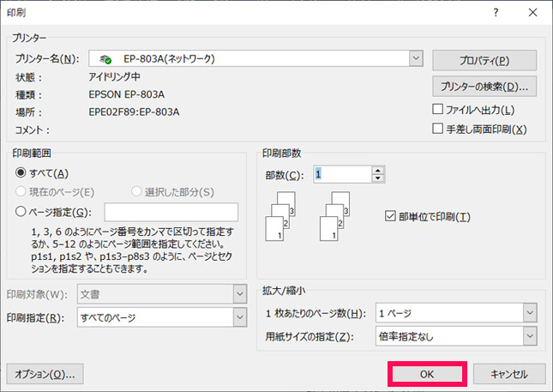Screen dimensions: 553x392
Task: Expand the プリンター名 dropdown list
Action: point(416,58)
